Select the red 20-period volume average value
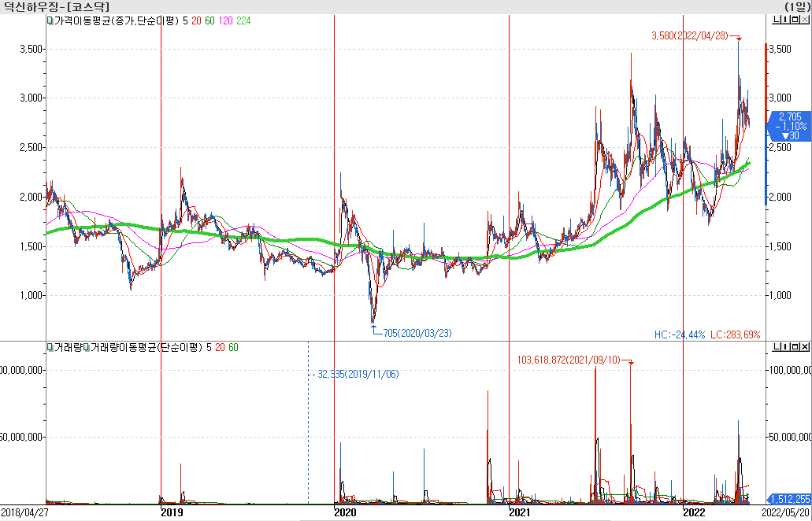812x521 pixels. pyautogui.click(x=220, y=347)
